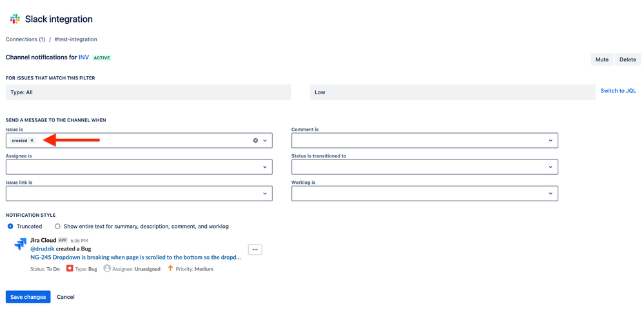Select Show entire text radio option
Screen dimensions: 644x324
click(x=57, y=226)
